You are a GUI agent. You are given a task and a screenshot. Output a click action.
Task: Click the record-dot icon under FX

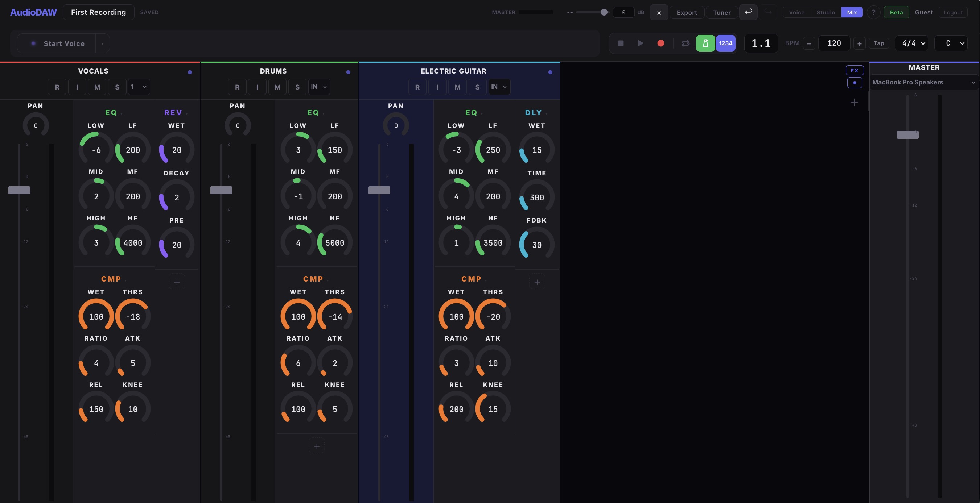click(855, 83)
